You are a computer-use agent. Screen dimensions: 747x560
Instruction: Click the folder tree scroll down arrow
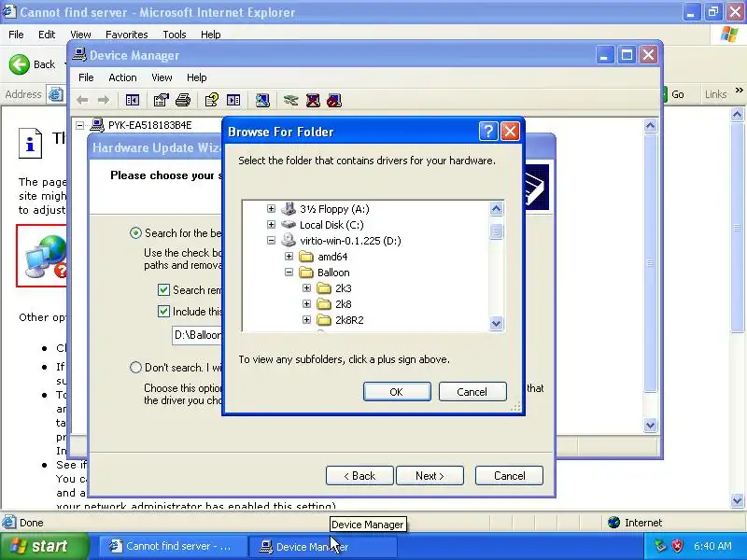pos(496,323)
